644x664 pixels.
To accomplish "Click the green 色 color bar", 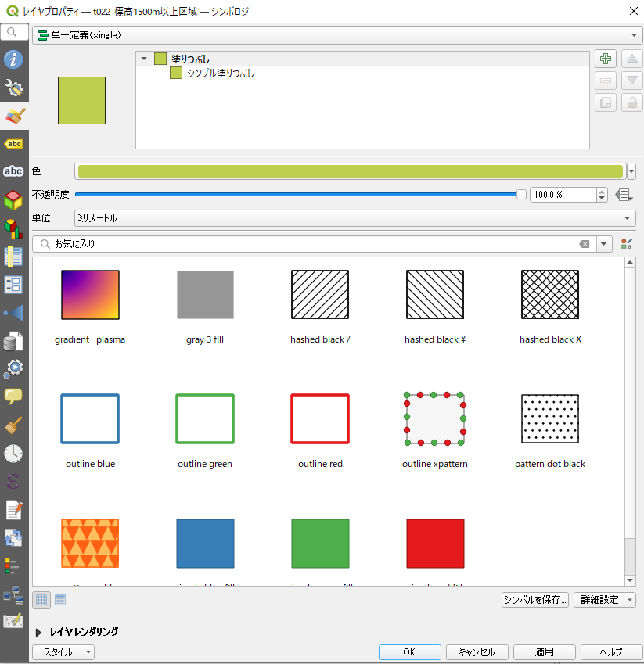I will coord(350,172).
